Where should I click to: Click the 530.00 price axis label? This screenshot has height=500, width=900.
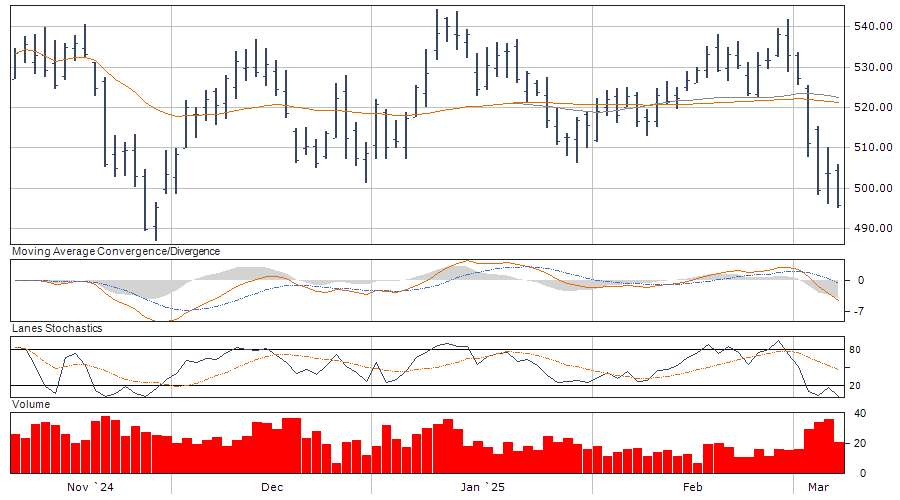tap(872, 67)
